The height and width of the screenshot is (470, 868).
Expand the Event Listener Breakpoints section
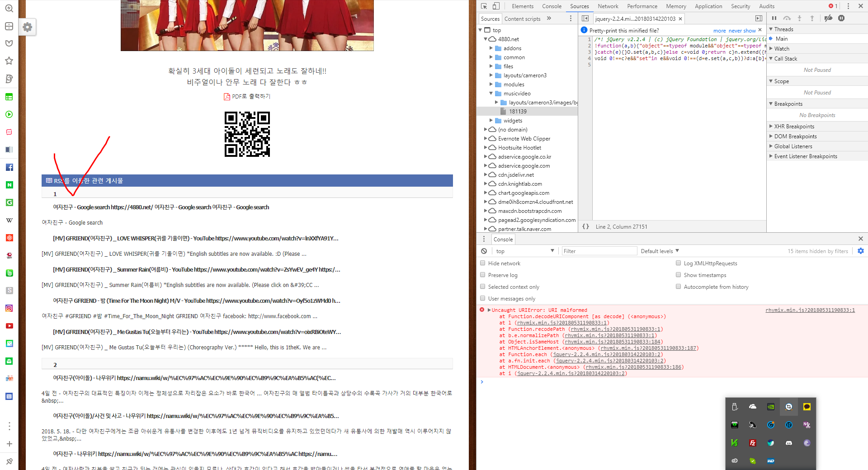771,156
